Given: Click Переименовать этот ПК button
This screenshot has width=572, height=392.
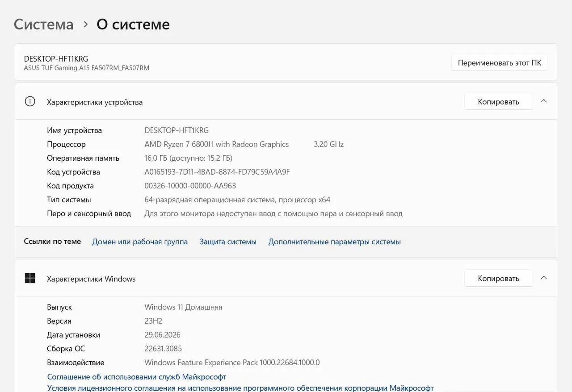Looking at the screenshot, I should point(500,63).
